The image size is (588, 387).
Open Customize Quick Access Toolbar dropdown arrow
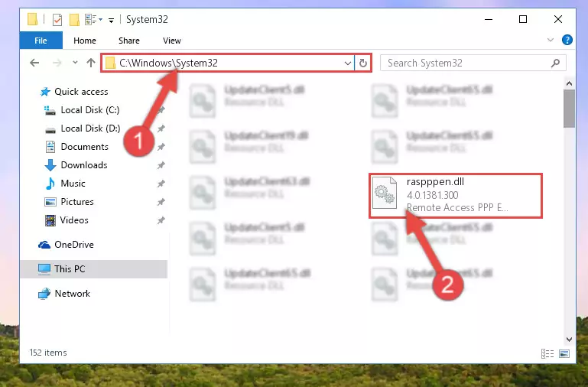pos(111,20)
